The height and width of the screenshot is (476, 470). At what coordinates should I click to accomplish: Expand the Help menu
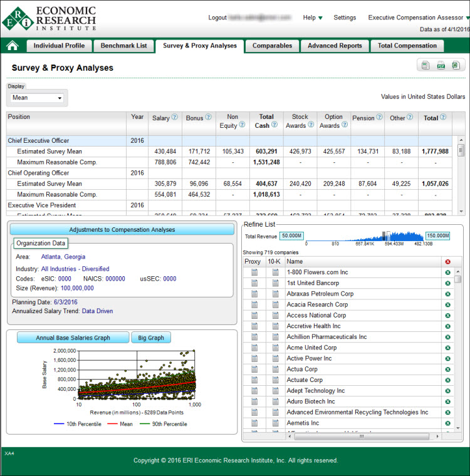pos(313,18)
